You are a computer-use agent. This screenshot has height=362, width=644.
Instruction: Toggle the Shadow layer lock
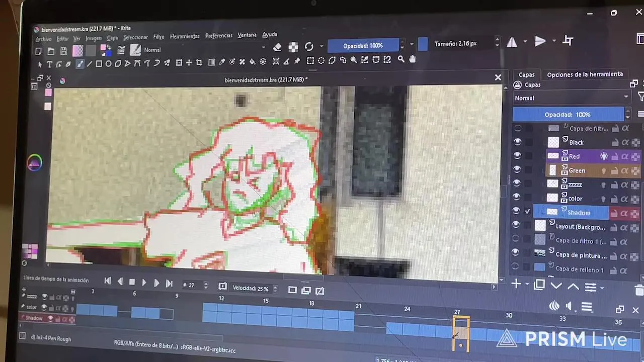point(614,213)
